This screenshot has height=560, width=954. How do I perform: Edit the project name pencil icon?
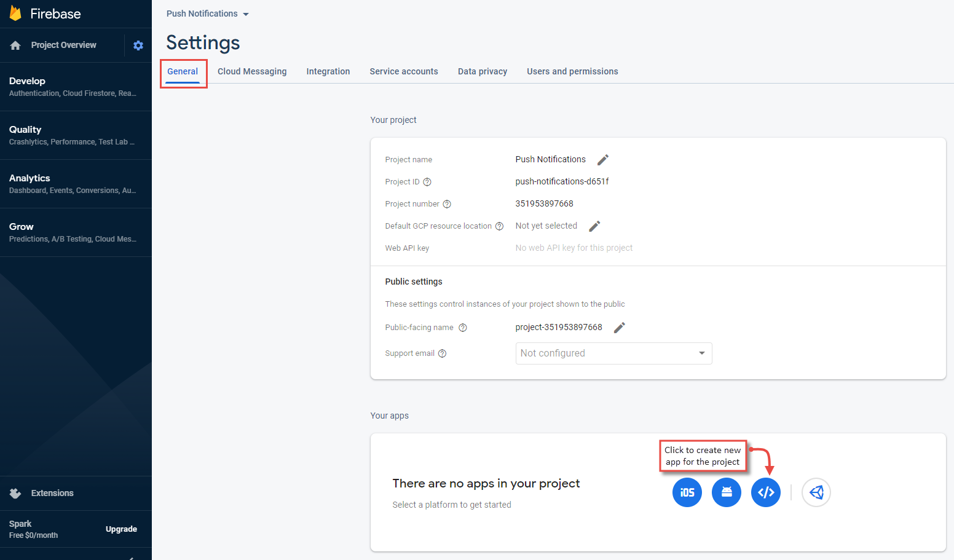click(603, 160)
